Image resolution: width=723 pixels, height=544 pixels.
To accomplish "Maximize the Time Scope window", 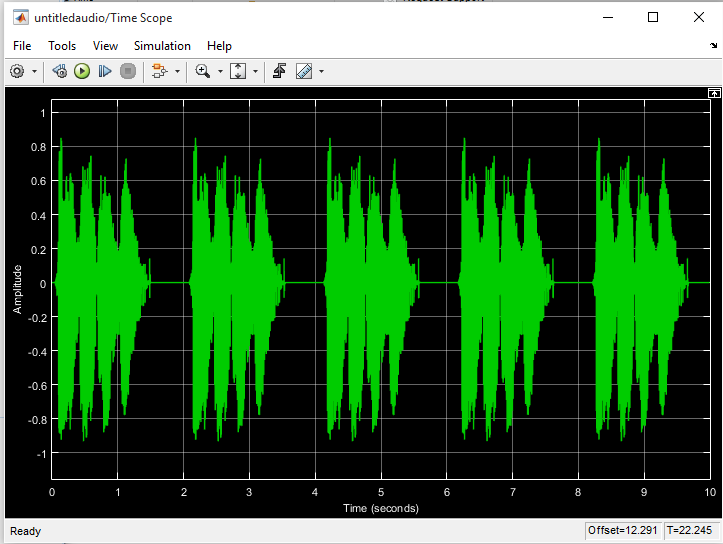I will pyautogui.click(x=653, y=18).
